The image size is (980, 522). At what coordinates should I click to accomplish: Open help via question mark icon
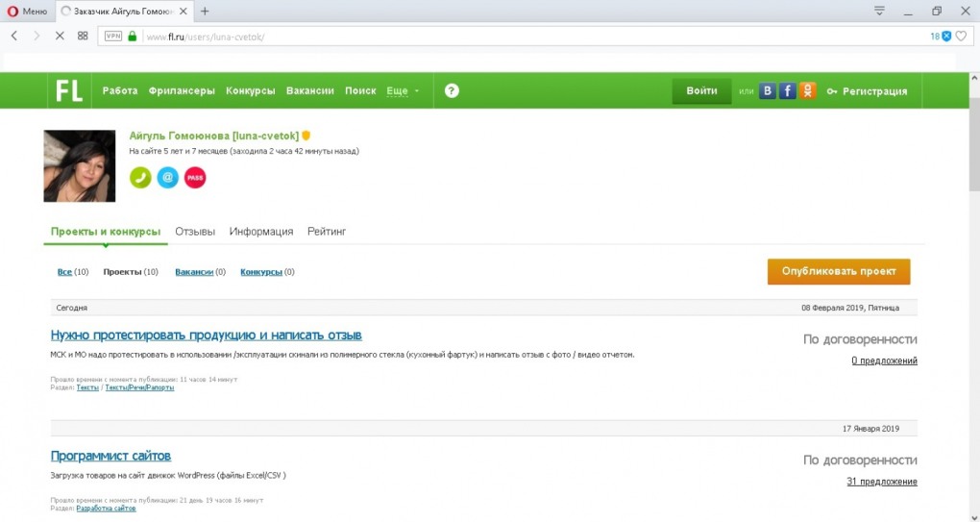[452, 91]
